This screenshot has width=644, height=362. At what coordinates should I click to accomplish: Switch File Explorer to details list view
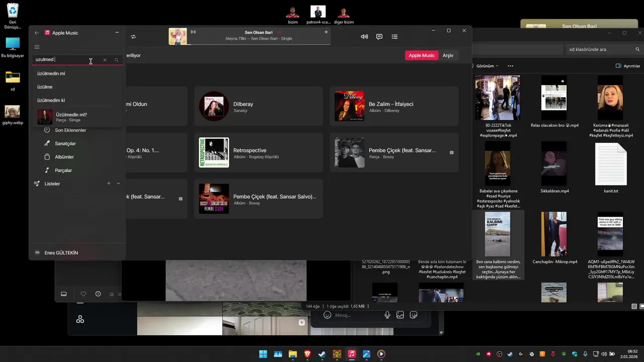[x=634, y=306]
